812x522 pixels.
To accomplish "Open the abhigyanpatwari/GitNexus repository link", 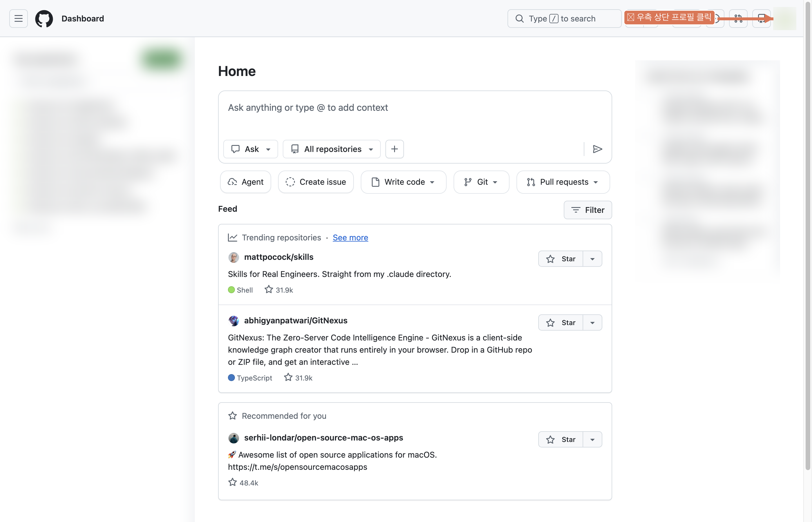I will click(x=296, y=321).
